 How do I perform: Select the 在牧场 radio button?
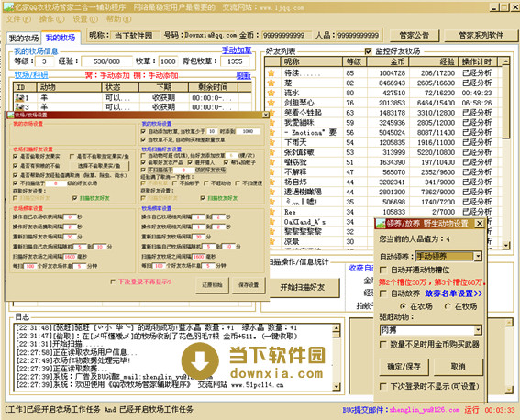(448, 306)
